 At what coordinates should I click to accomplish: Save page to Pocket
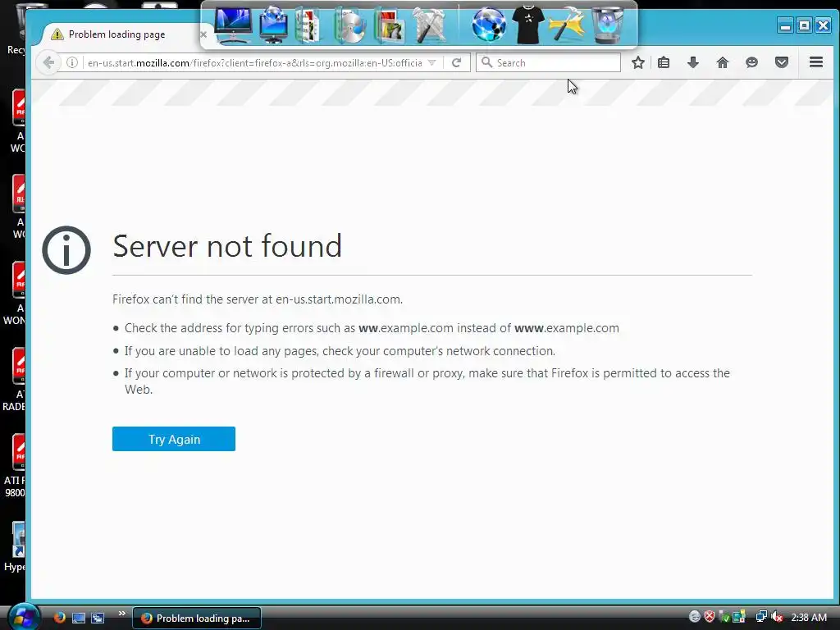tap(782, 62)
